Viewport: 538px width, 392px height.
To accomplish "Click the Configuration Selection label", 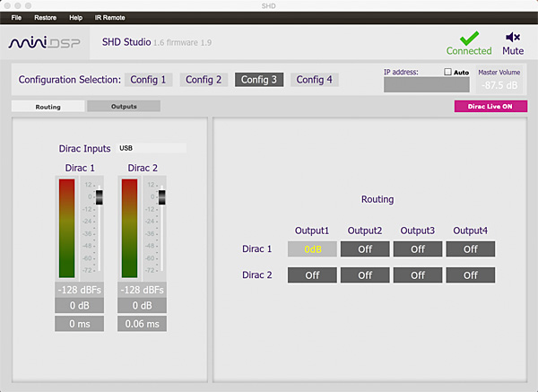I will click(x=70, y=80).
